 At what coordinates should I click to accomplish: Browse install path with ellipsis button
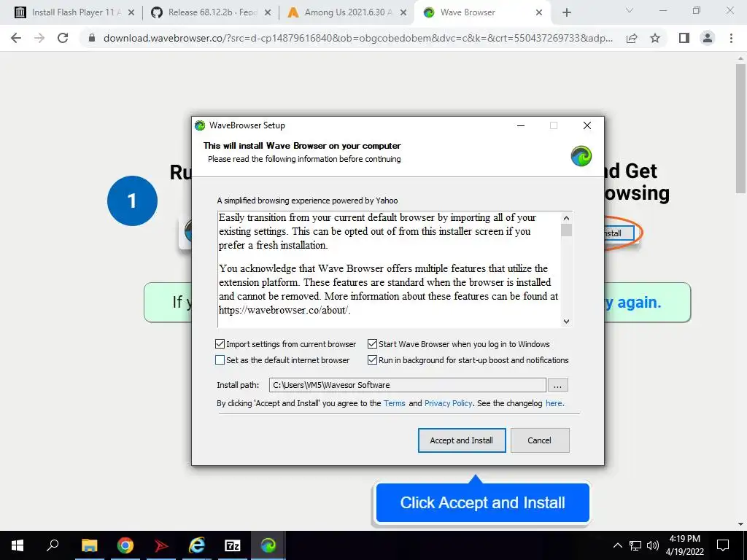click(x=557, y=385)
